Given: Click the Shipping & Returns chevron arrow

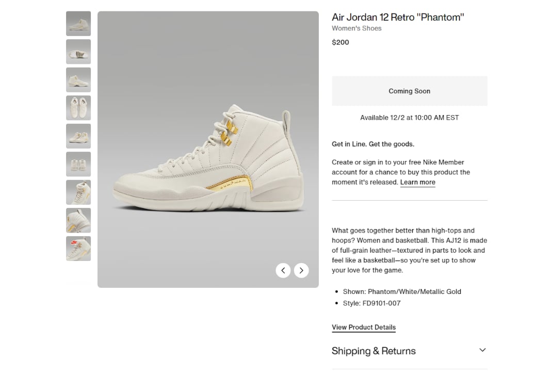Looking at the screenshot, I should coord(482,350).
